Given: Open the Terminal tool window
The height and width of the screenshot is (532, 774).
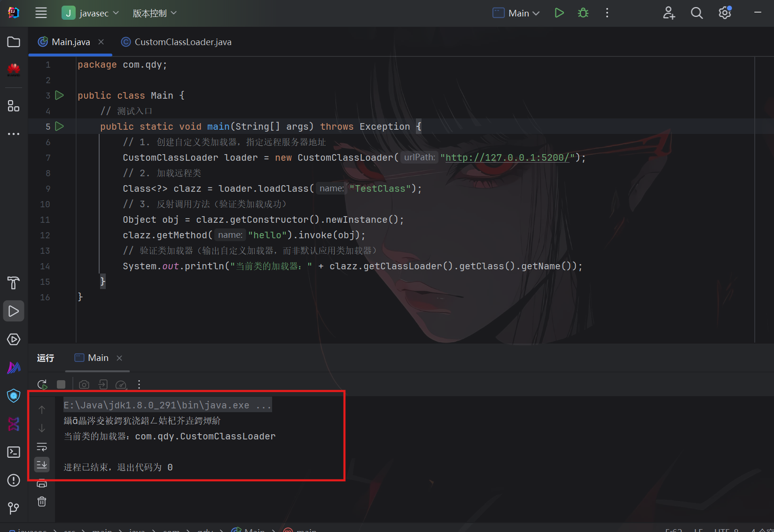Looking at the screenshot, I should (x=14, y=452).
